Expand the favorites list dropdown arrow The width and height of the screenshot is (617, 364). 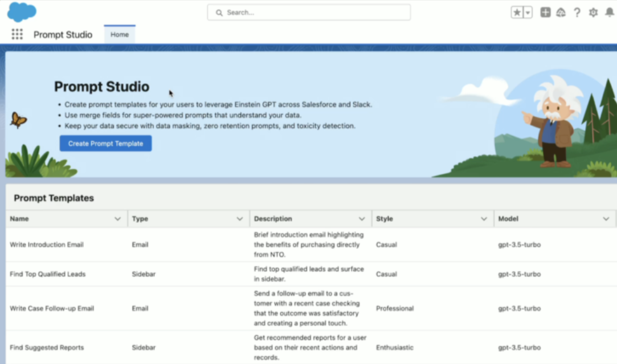coord(528,13)
